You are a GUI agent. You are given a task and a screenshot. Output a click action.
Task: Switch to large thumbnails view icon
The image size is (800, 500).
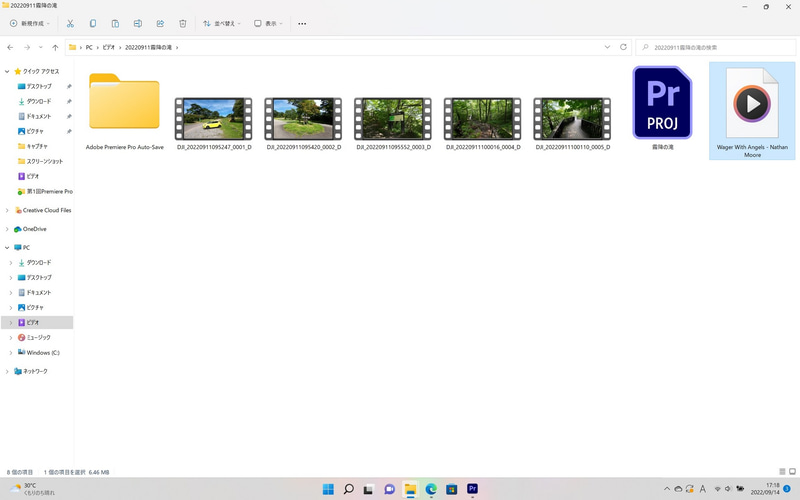(792, 471)
